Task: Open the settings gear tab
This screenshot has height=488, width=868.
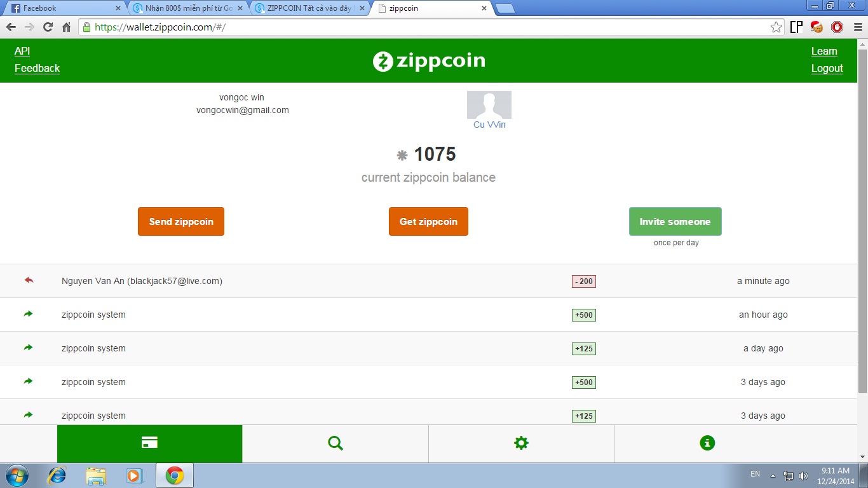Action: tap(521, 444)
